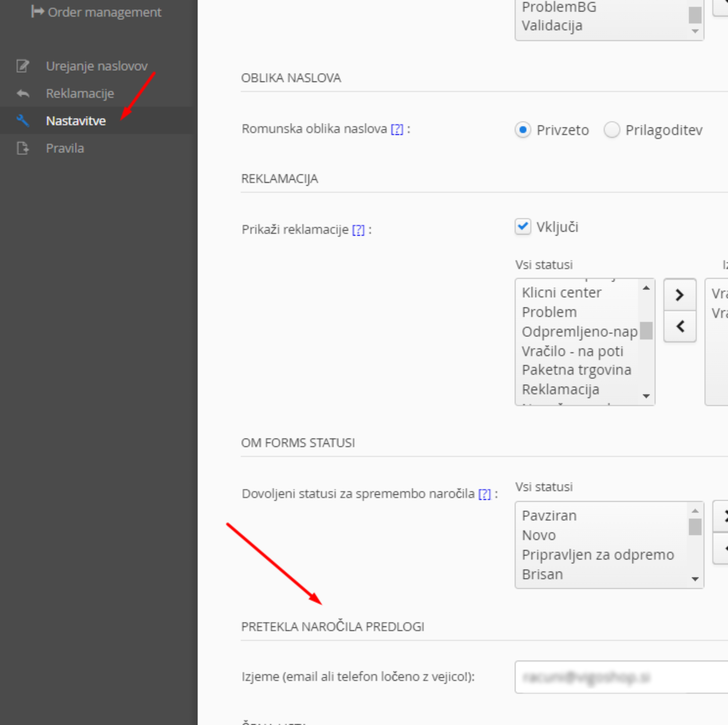The width and height of the screenshot is (728, 725).
Task: Open help for Romunska oblika naslova
Action: [x=397, y=129]
